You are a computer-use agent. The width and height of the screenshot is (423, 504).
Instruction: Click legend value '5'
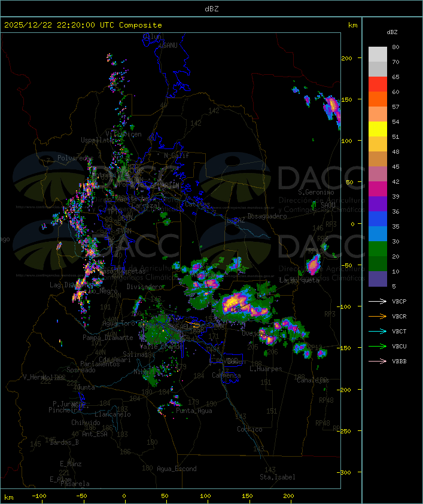pos(394,286)
